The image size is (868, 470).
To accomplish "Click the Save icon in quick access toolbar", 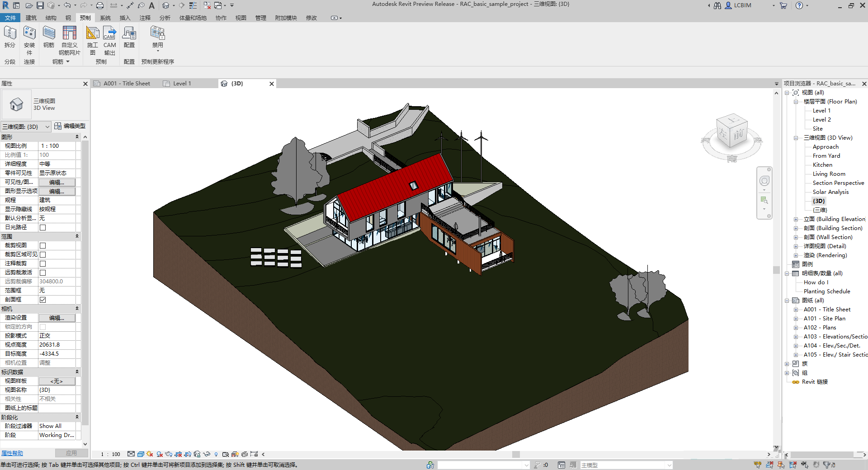I will [x=40, y=5].
